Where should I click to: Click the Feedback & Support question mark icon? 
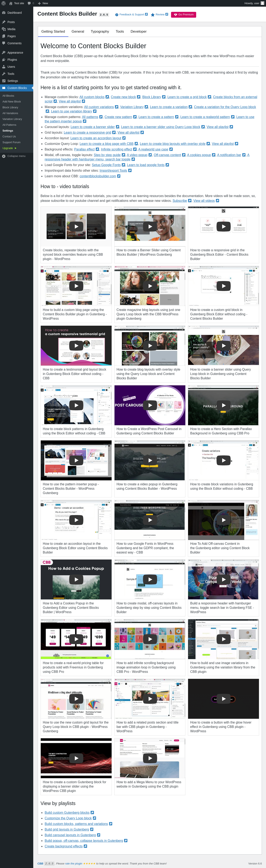pyautogui.click(x=117, y=15)
